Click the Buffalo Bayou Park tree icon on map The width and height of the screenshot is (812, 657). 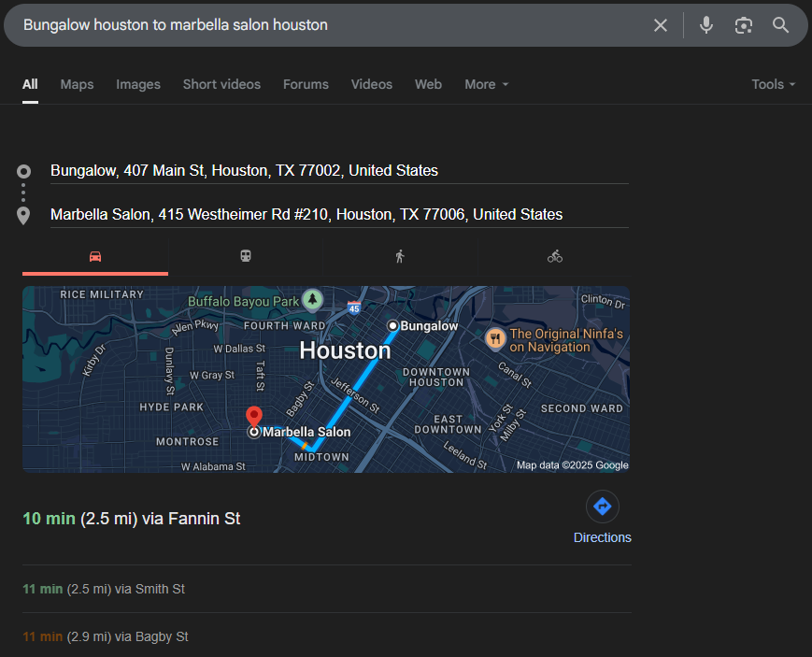[312, 299]
